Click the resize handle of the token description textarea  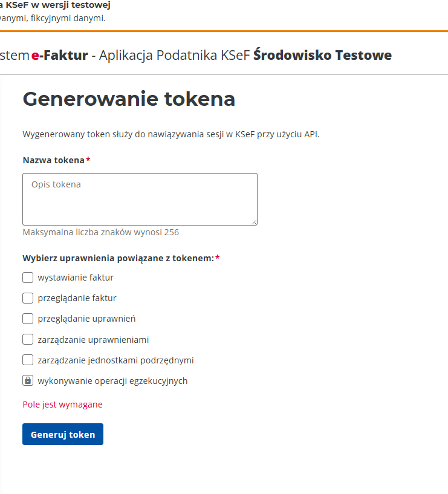click(255, 223)
